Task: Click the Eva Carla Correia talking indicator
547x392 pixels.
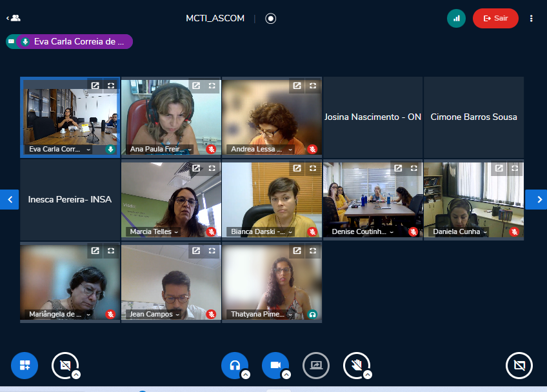Action: point(70,42)
